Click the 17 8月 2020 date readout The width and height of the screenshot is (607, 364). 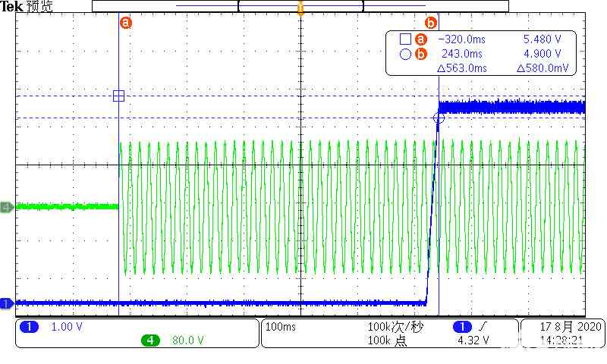click(571, 328)
